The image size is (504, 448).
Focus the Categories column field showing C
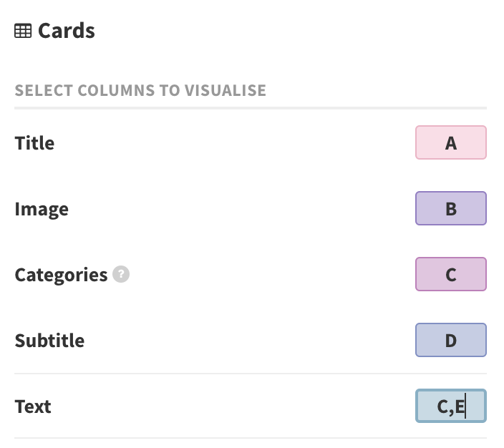450,274
